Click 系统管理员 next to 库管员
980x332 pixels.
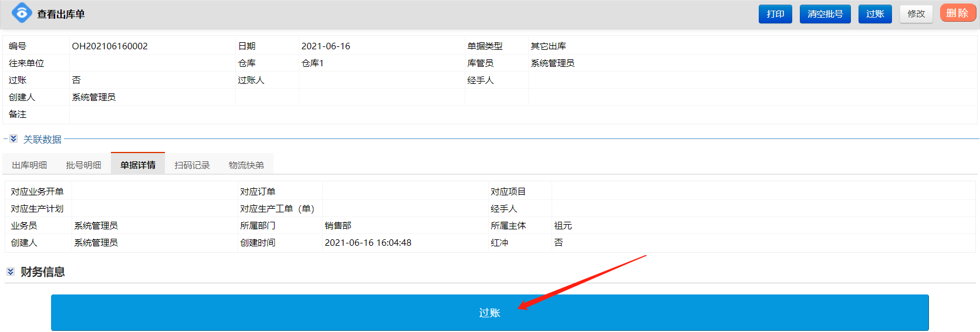click(x=552, y=63)
